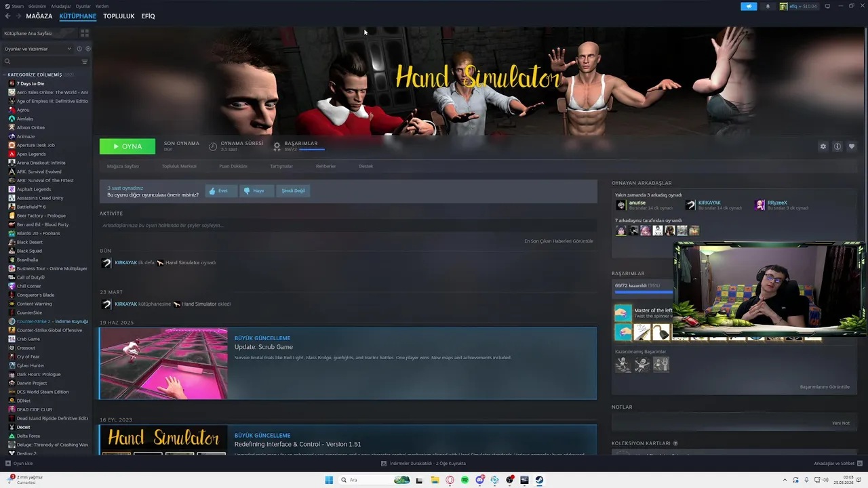Open Destek link
This screenshot has width=868, height=488.
366,166
